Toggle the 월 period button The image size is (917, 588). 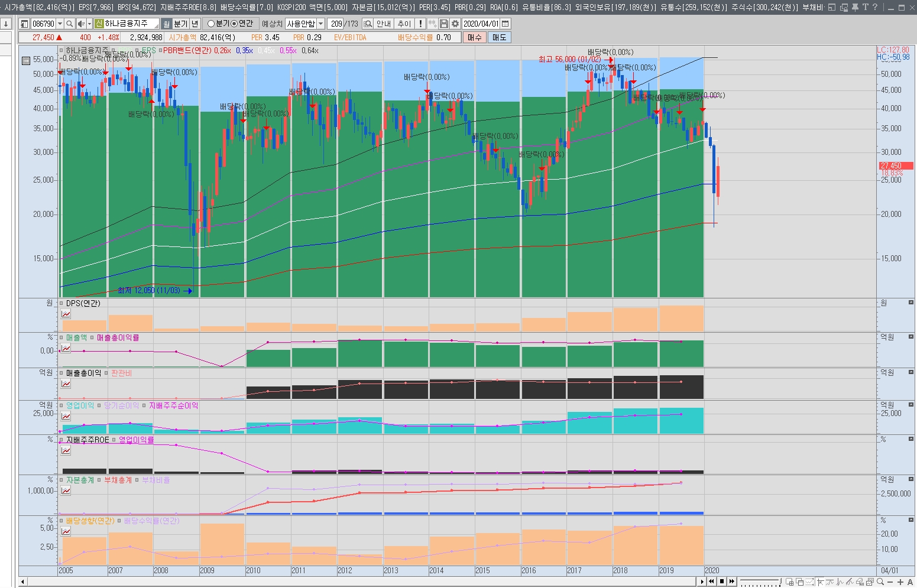166,24
